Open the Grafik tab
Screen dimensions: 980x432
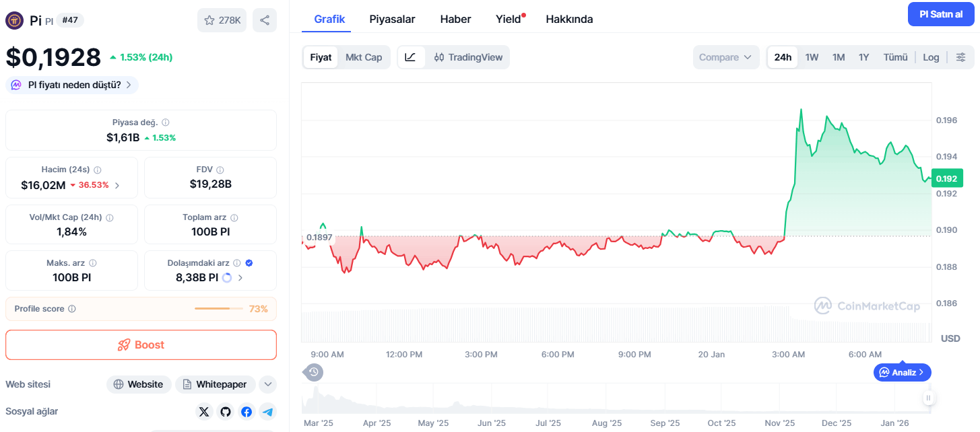(329, 19)
